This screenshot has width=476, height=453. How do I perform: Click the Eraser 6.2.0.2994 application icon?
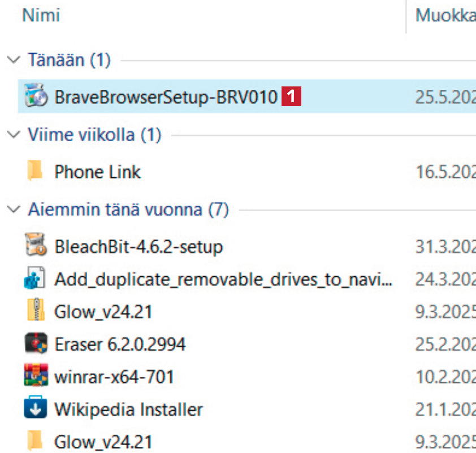[x=36, y=343]
